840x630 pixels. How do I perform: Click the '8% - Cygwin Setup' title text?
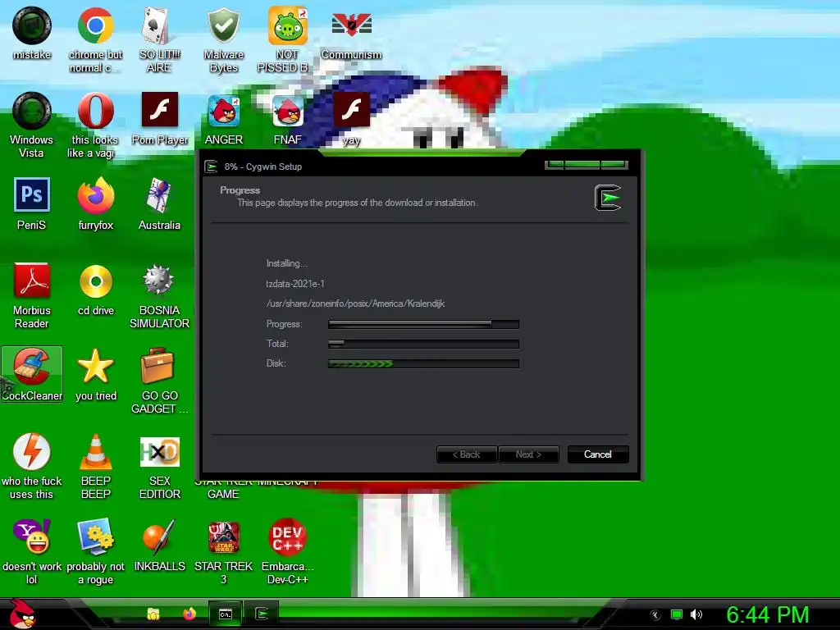(x=263, y=167)
